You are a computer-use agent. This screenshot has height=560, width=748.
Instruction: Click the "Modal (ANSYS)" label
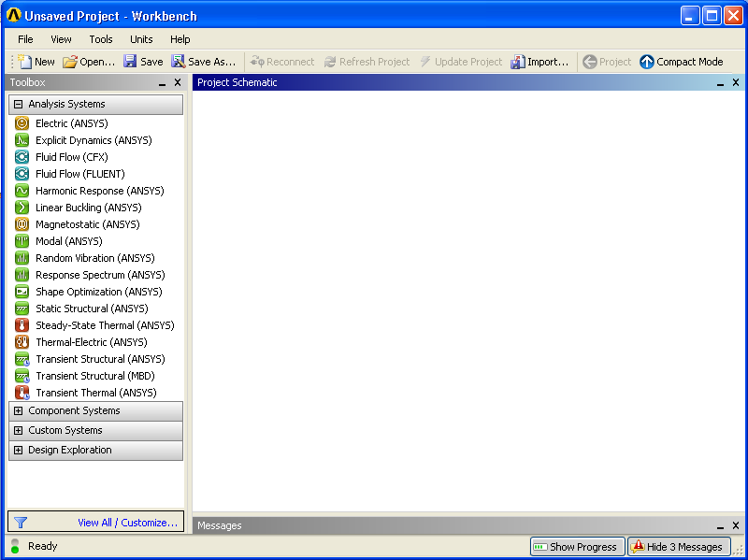68,241
